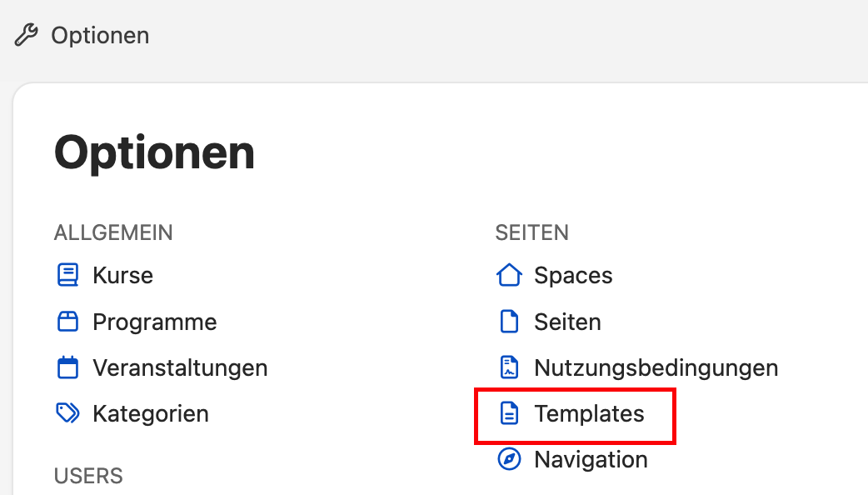The height and width of the screenshot is (495, 868).
Task: Click the Spaces house icon
Action: 509,275
